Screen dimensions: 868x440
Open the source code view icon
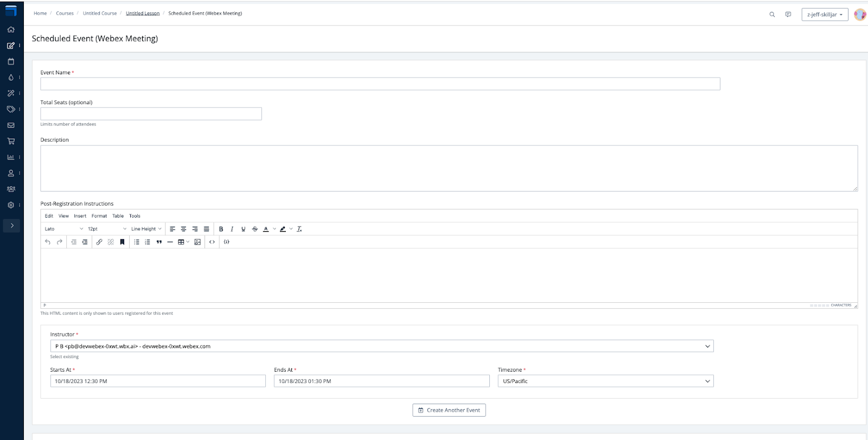click(x=212, y=242)
